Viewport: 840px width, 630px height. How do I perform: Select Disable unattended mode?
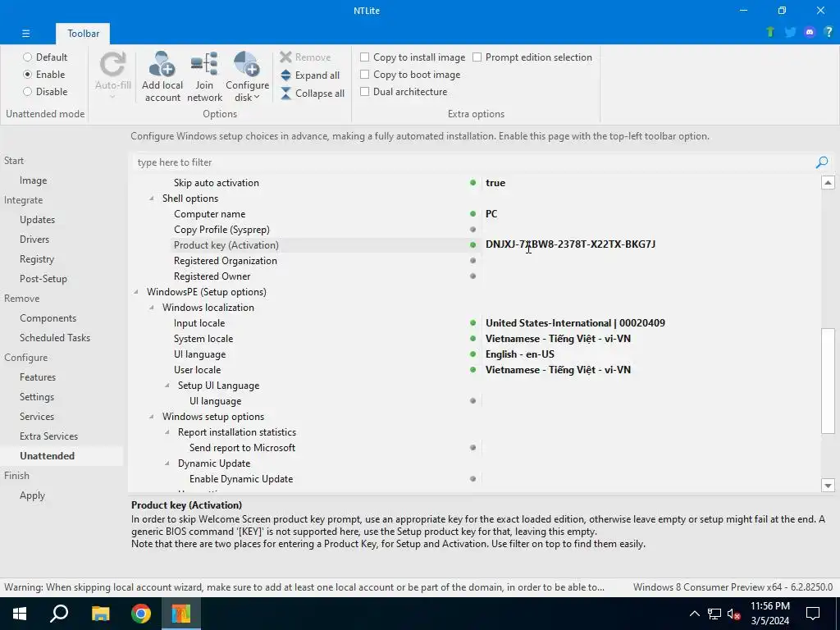(x=45, y=92)
